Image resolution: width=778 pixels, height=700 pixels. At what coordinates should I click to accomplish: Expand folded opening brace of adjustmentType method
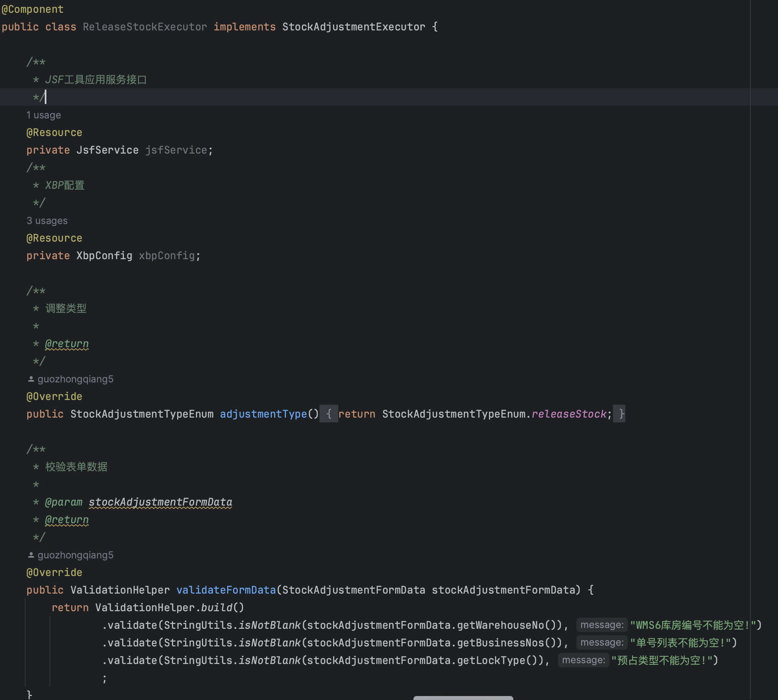[329, 414]
